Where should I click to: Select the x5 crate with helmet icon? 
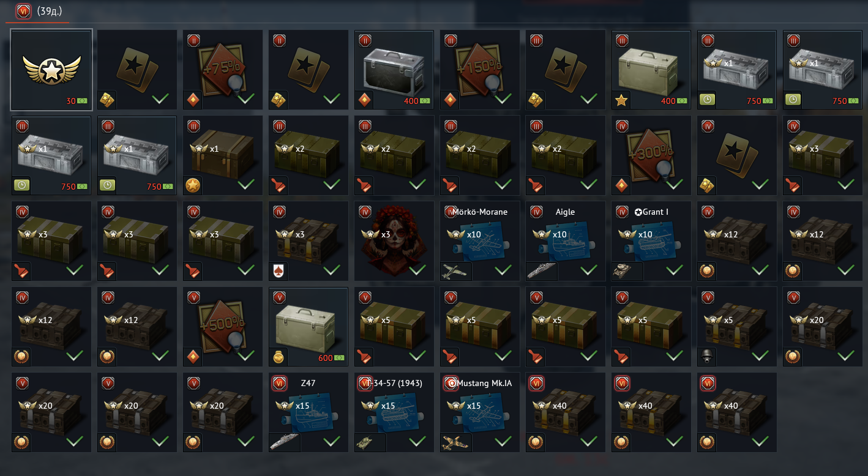point(737,327)
